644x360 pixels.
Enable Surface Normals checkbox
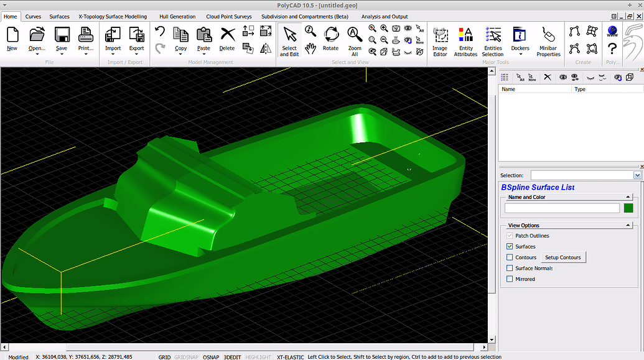pos(510,268)
